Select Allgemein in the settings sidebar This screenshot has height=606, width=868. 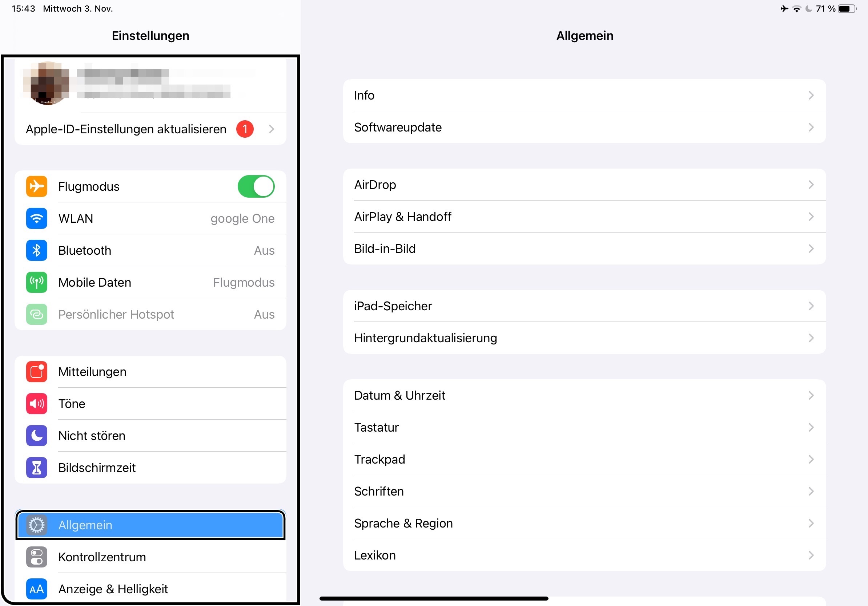pyautogui.click(x=150, y=525)
